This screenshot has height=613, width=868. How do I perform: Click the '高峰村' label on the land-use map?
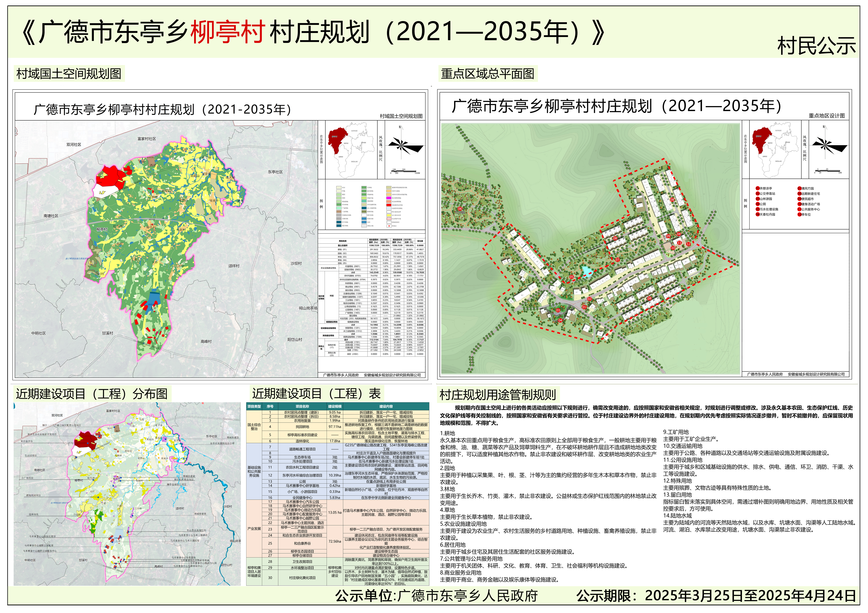(206, 341)
